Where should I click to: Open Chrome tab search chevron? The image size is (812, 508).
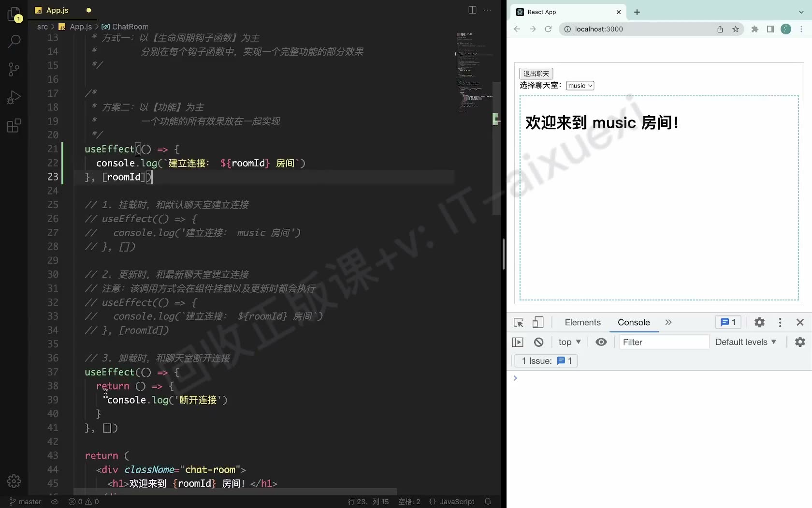pos(801,12)
